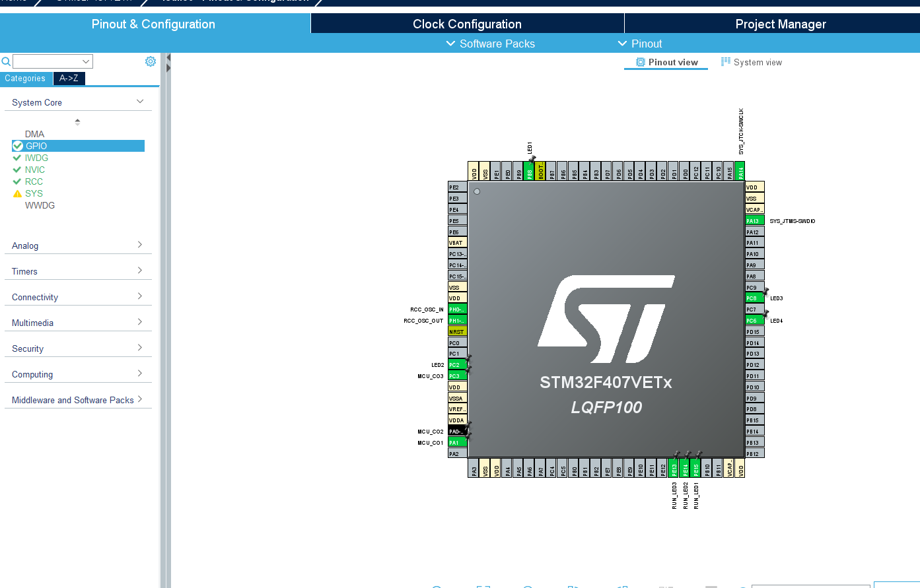Viewport: 920px width, 588px height.
Task: Click pin PA13 SYS_JTMS-SWDIO
Action: 755,220
